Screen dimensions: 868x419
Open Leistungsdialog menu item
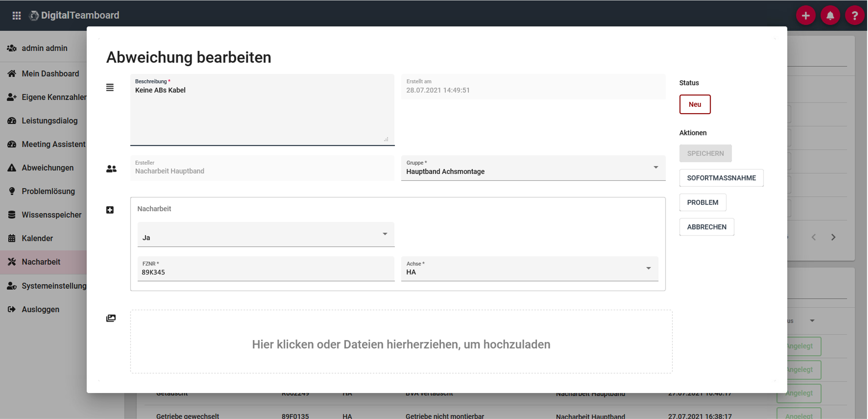tap(43, 121)
